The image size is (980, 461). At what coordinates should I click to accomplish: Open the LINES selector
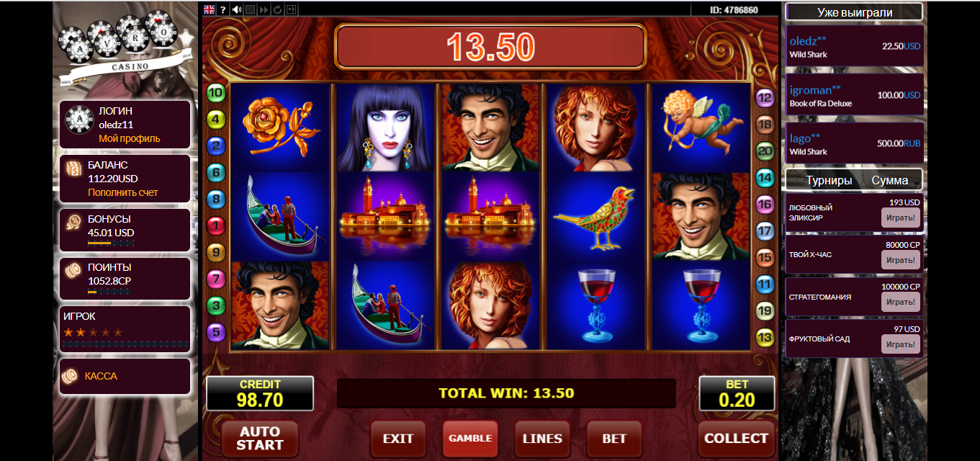542,438
